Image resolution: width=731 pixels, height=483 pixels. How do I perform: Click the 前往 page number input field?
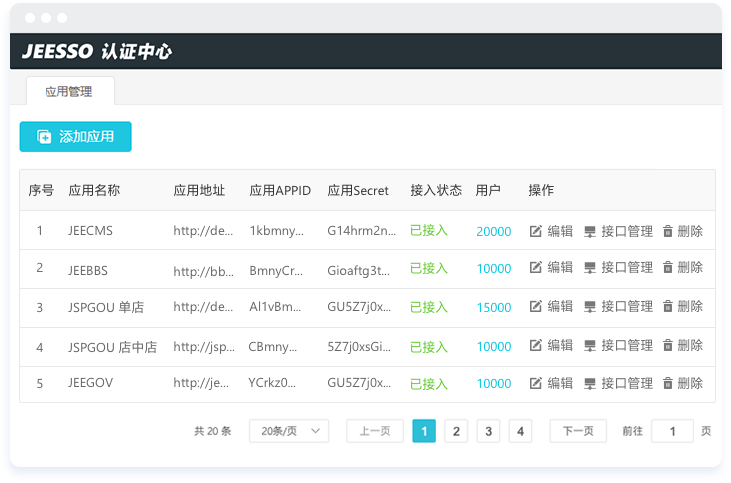point(672,431)
